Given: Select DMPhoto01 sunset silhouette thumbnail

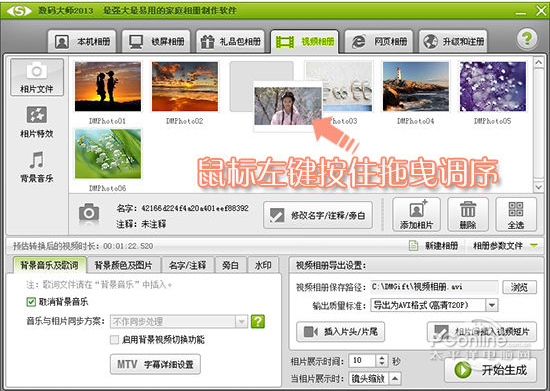Looking at the screenshot, I should [x=108, y=86].
